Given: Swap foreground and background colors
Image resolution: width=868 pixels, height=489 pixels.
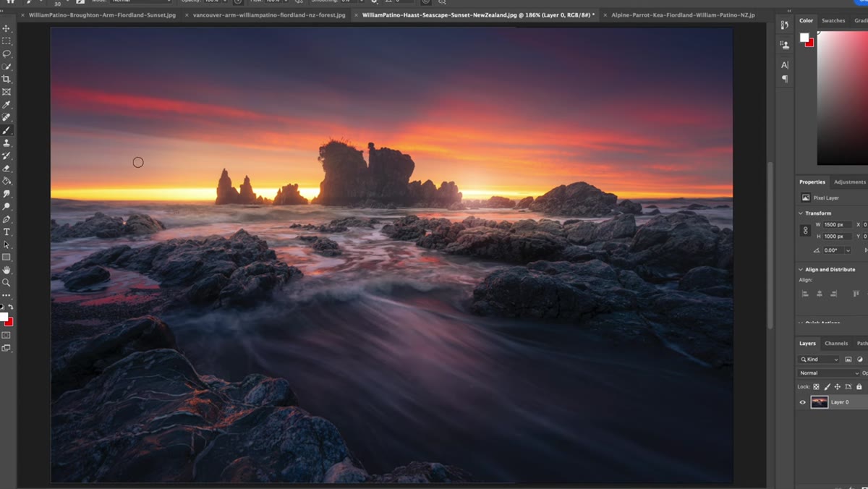Looking at the screenshot, I should [10, 307].
